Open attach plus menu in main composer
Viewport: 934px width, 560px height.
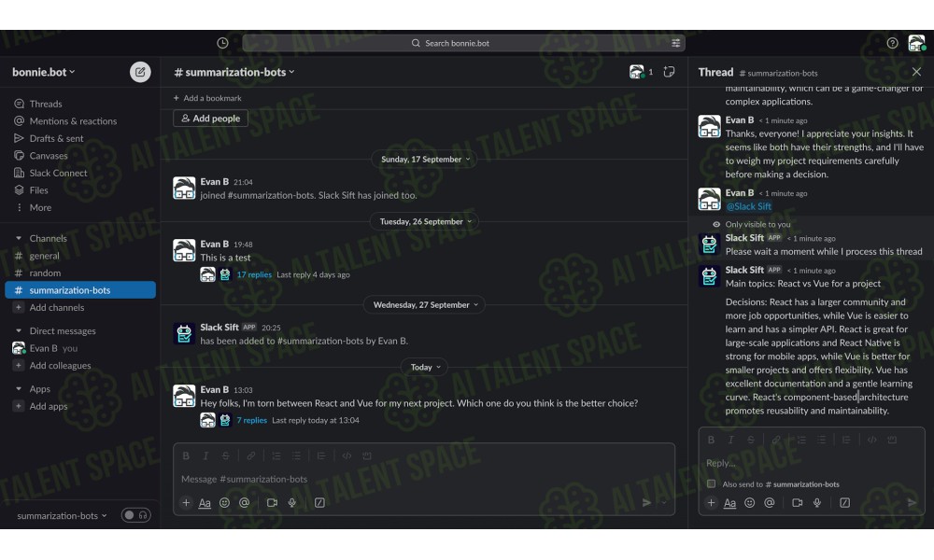click(x=186, y=503)
